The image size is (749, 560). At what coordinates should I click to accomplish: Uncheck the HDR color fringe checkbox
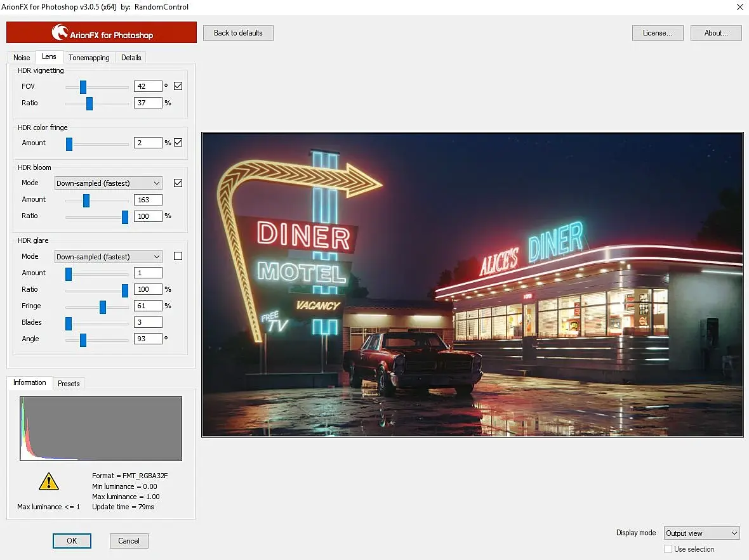coord(178,143)
